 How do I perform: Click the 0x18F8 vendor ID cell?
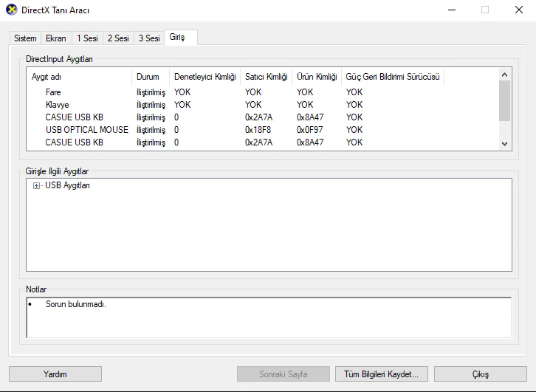coord(258,130)
